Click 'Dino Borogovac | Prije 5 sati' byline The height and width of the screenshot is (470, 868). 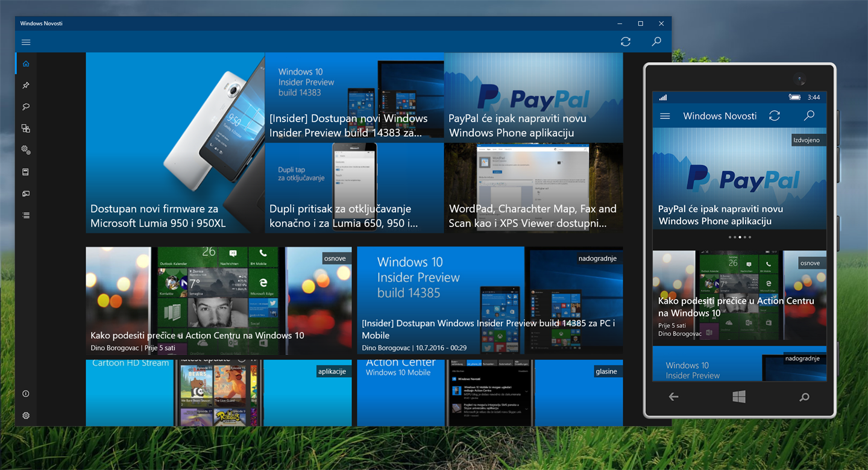pos(133,348)
